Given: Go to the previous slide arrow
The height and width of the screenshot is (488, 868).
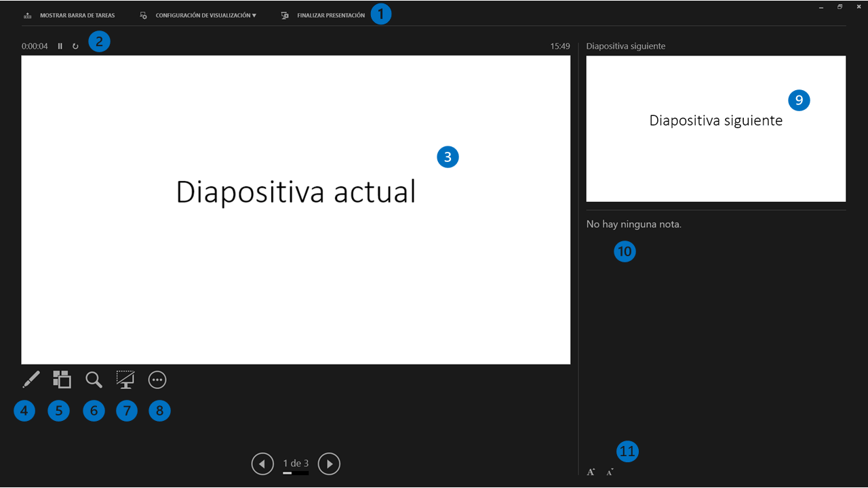Looking at the screenshot, I should coord(262,464).
